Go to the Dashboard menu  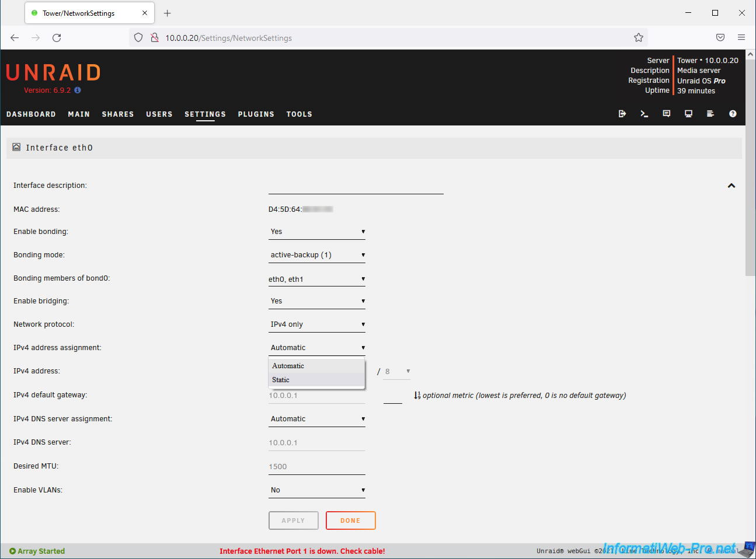coord(31,114)
